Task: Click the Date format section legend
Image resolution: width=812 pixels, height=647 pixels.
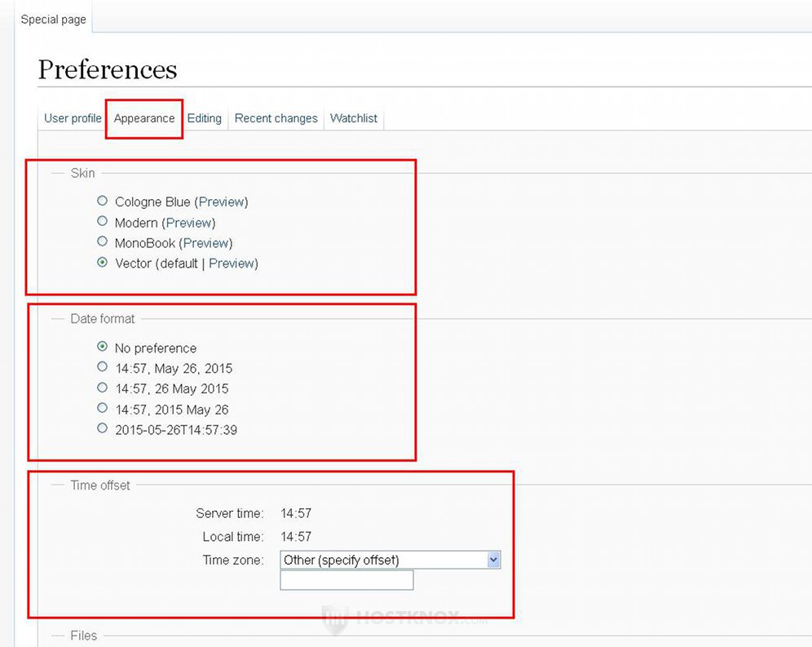Action: point(103,319)
